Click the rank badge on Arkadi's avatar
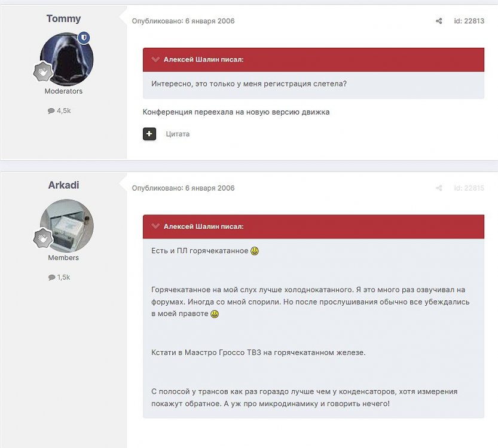The height and width of the screenshot is (448, 498). click(42, 238)
